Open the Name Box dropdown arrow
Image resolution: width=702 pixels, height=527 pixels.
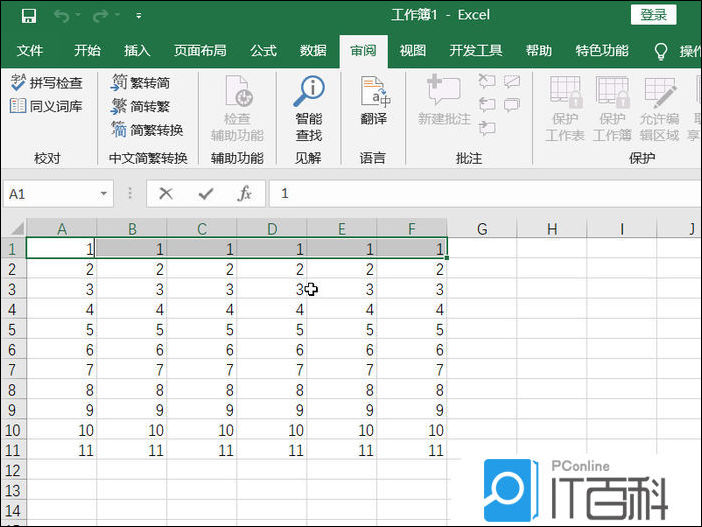point(104,194)
